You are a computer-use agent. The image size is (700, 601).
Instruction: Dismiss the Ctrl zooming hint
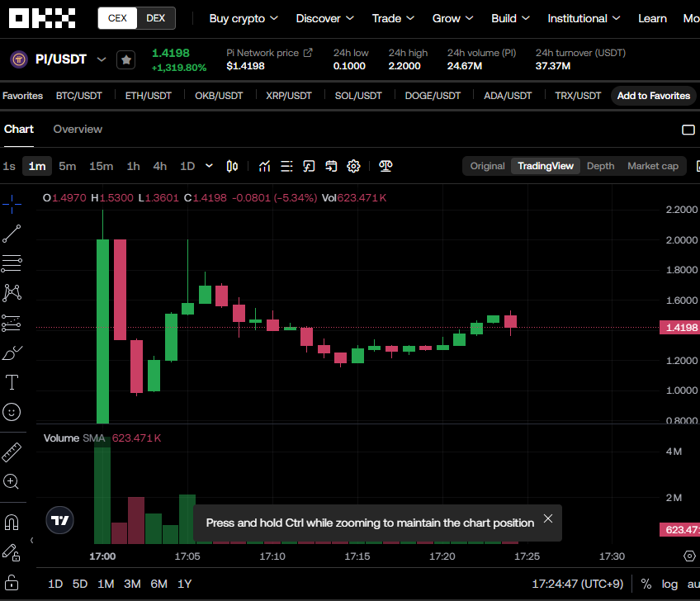click(548, 518)
